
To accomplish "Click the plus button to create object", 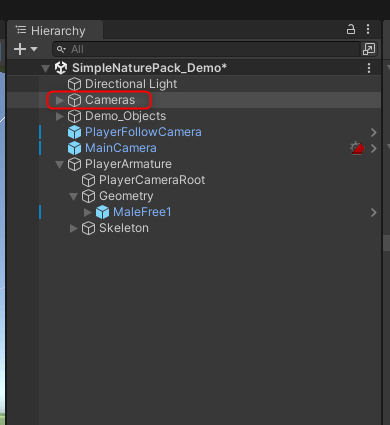I will click(20, 49).
